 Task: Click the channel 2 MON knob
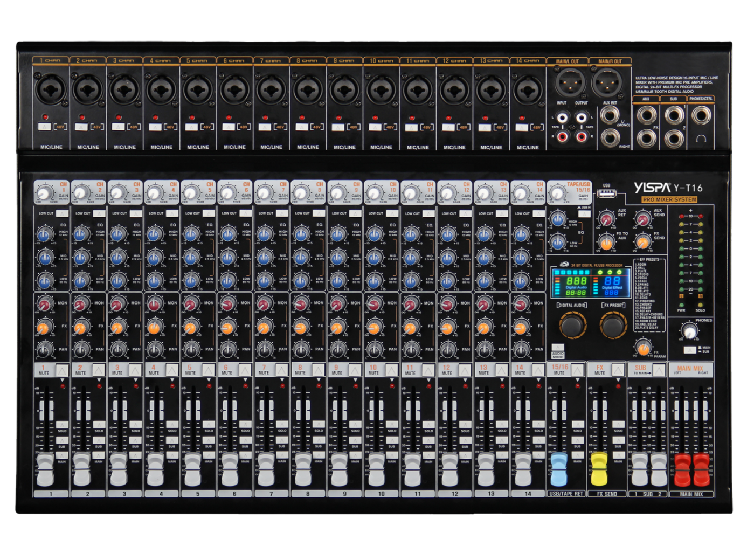tap(81, 305)
